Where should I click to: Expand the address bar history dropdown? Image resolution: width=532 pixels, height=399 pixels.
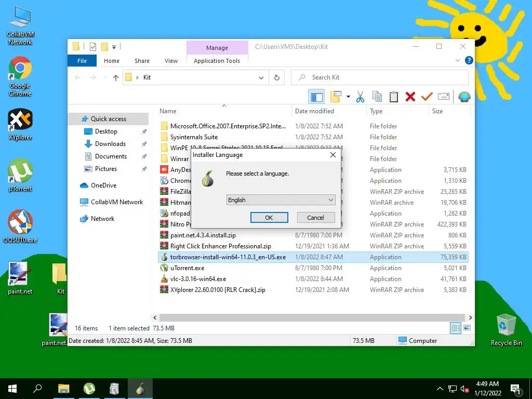261,78
